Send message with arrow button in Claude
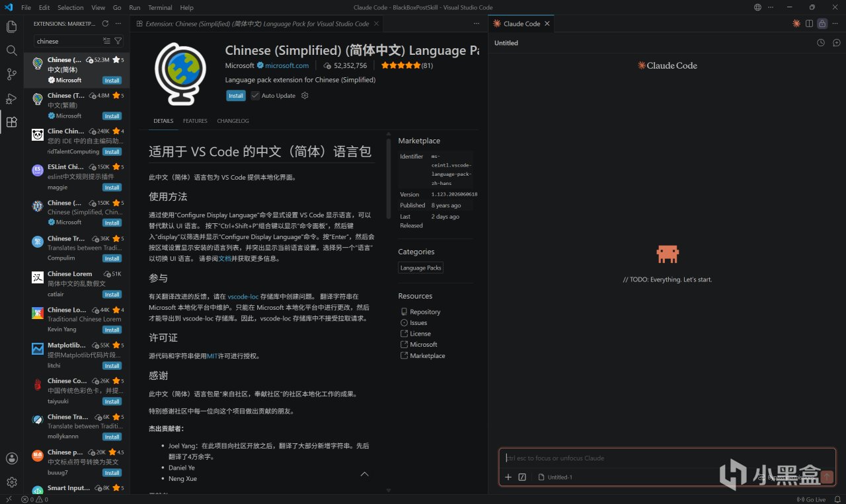The width and height of the screenshot is (846, 504). point(827,476)
